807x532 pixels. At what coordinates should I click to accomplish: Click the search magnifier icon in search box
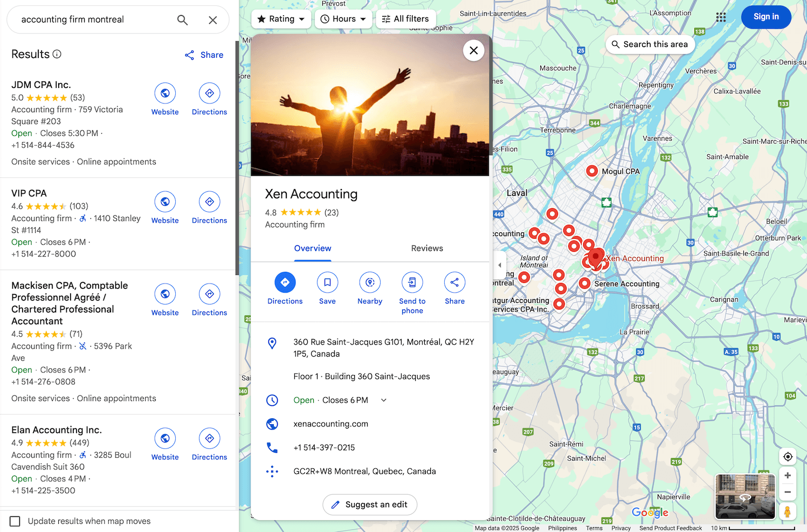(x=182, y=20)
